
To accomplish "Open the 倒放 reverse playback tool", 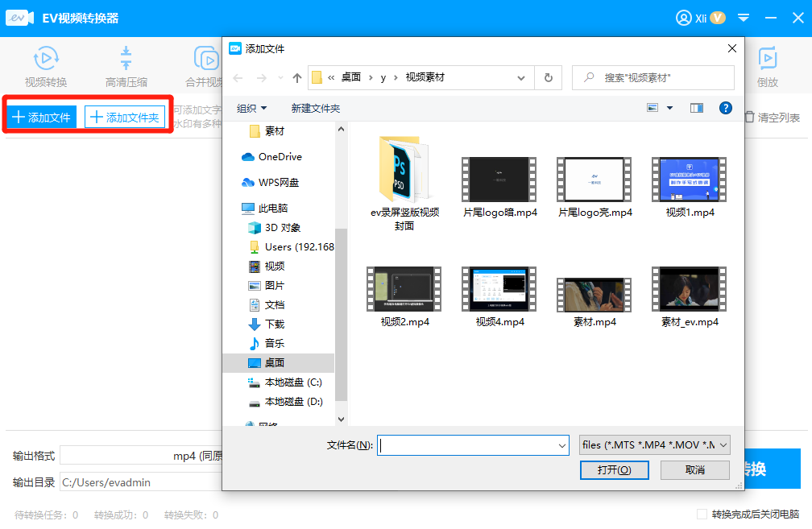I will tap(767, 67).
